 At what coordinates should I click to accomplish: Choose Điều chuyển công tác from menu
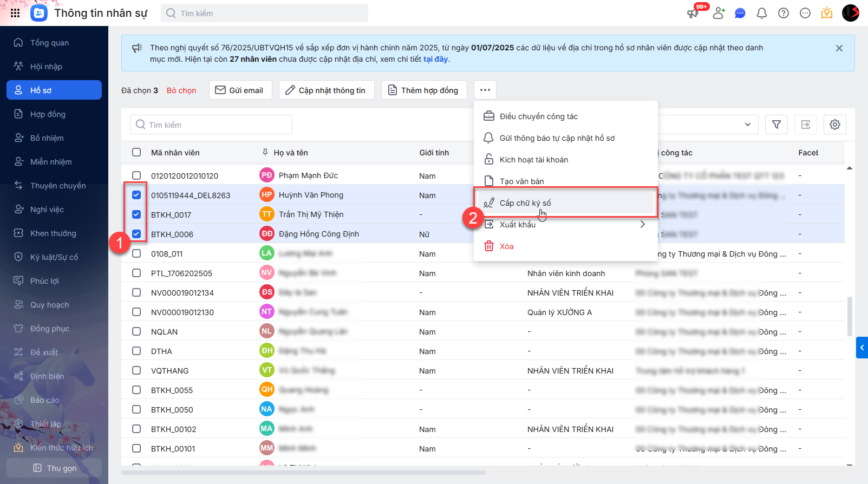[538, 116]
